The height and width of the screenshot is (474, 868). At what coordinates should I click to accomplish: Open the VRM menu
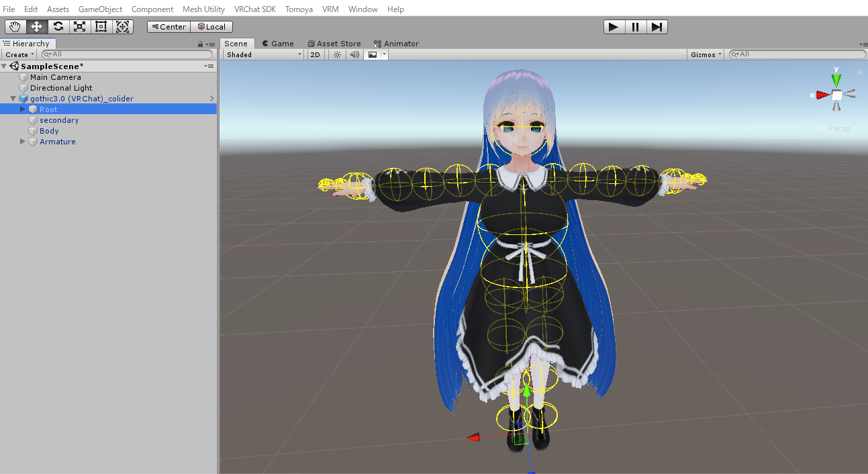[x=330, y=9]
